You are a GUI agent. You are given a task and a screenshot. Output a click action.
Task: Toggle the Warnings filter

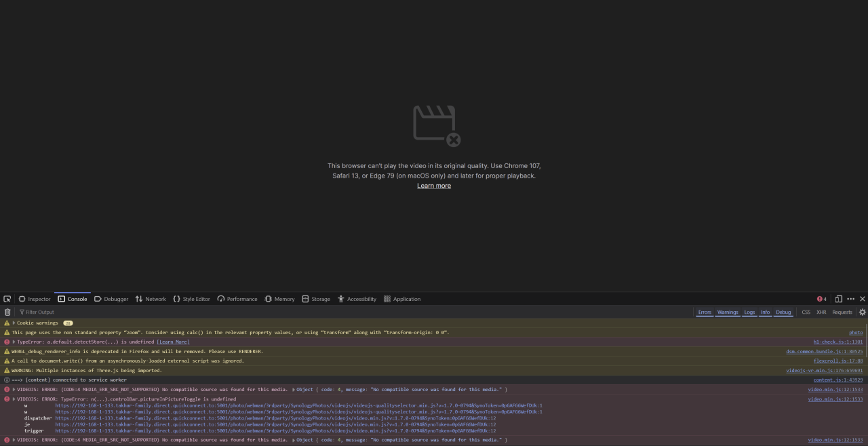(x=728, y=312)
